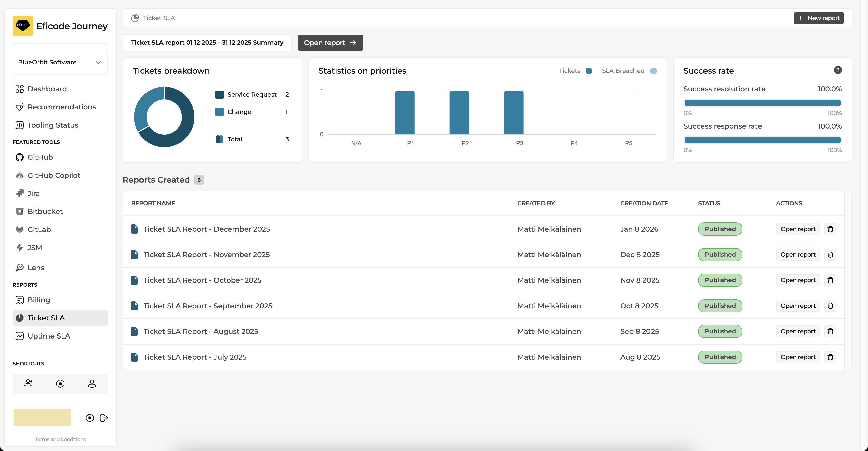Click the hexagon settings icon beside logout
The width and height of the screenshot is (868, 451).
[90, 418]
